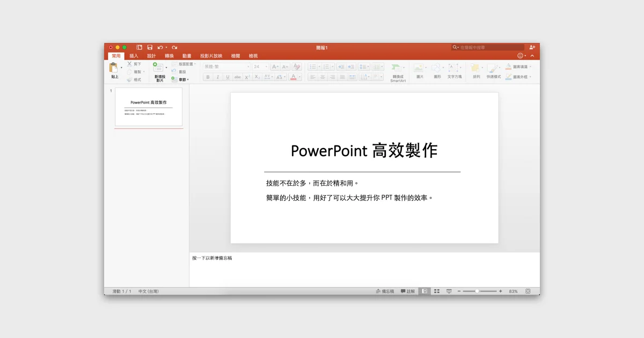The width and height of the screenshot is (644, 338).
Task: Expand the Section (章節) dropdown
Action: [x=180, y=79]
